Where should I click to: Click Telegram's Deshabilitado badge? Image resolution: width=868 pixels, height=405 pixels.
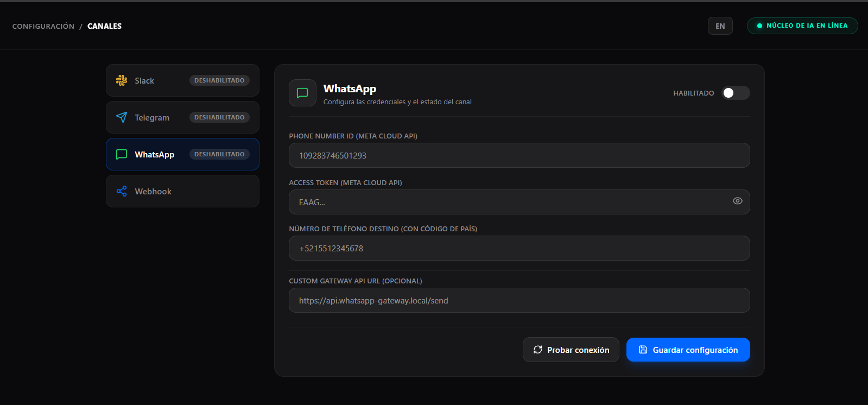click(219, 117)
